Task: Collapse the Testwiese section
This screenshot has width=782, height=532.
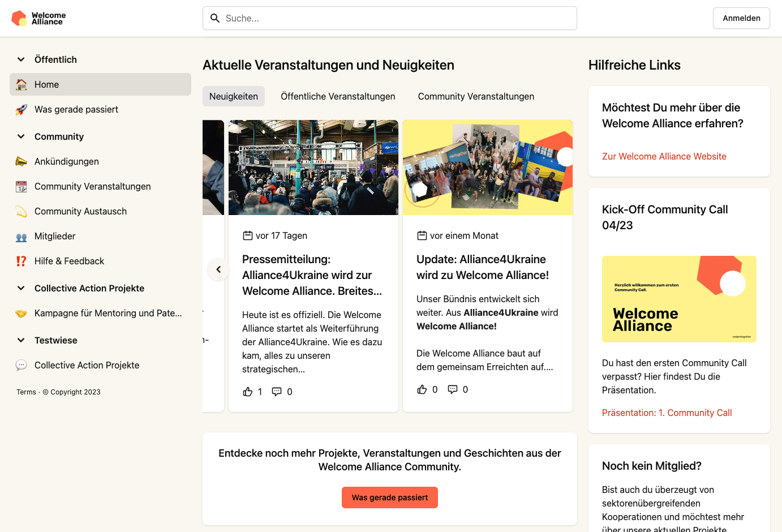Action: coord(21,340)
